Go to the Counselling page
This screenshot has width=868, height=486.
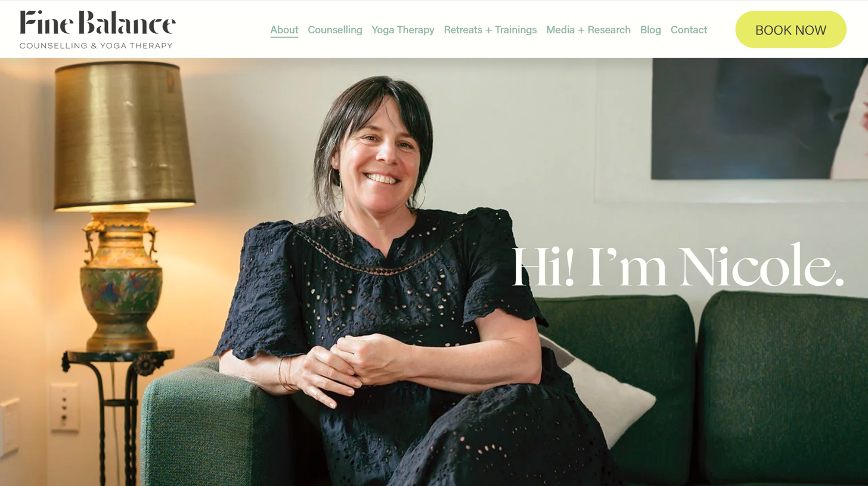tap(335, 30)
